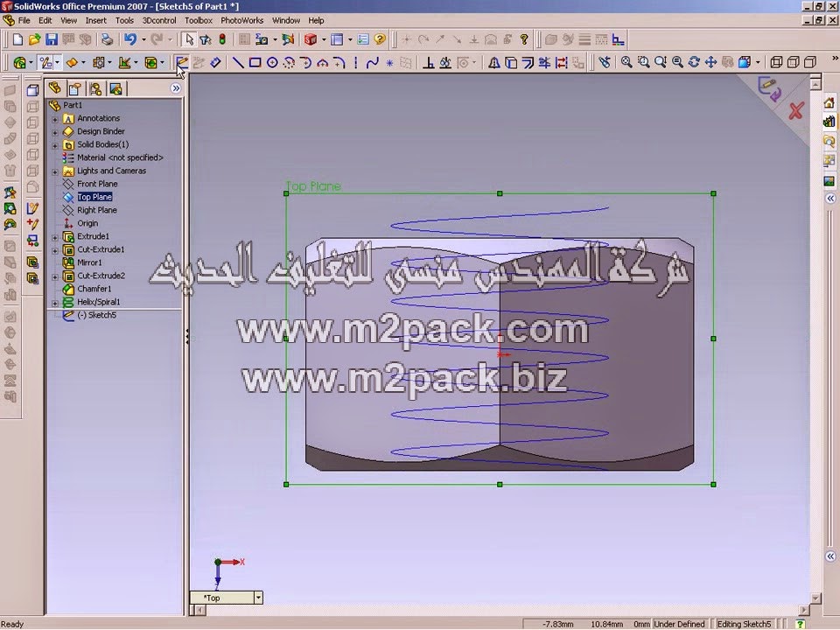Select the Smart Dimension tool
Image resolution: width=840 pixels, height=630 pixels.
coord(215,63)
